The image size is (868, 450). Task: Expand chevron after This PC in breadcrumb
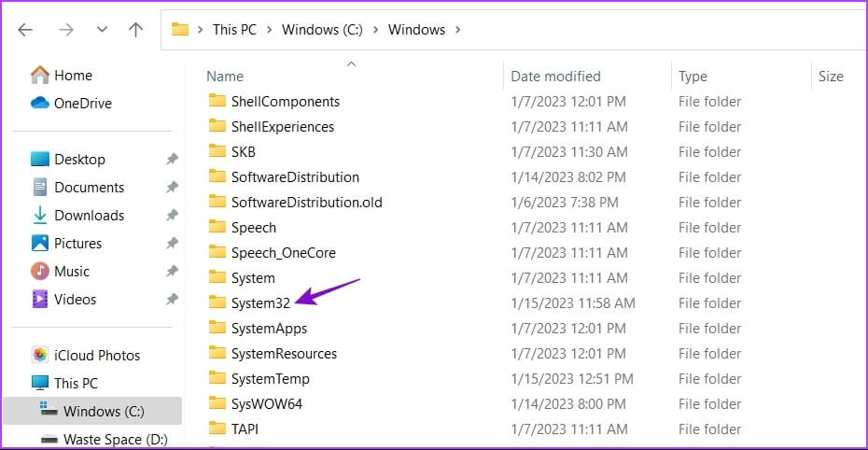(x=269, y=30)
